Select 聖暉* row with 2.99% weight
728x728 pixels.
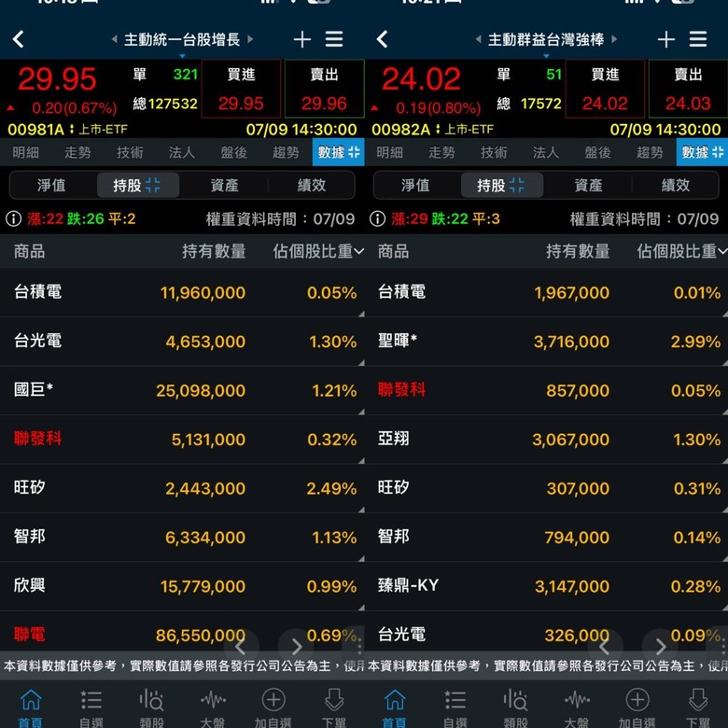pyautogui.click(x=546, y=342)
